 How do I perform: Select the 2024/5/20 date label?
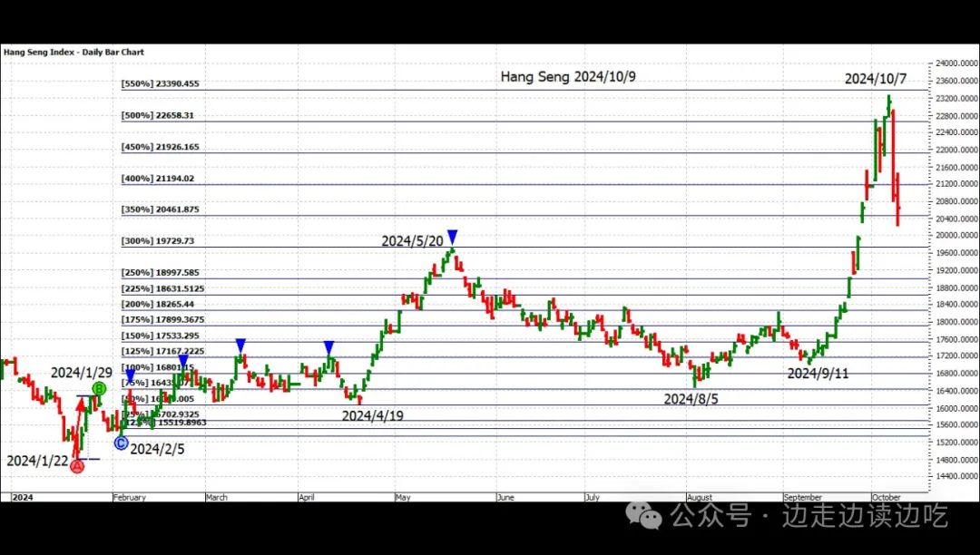click(x=413, y=241)
